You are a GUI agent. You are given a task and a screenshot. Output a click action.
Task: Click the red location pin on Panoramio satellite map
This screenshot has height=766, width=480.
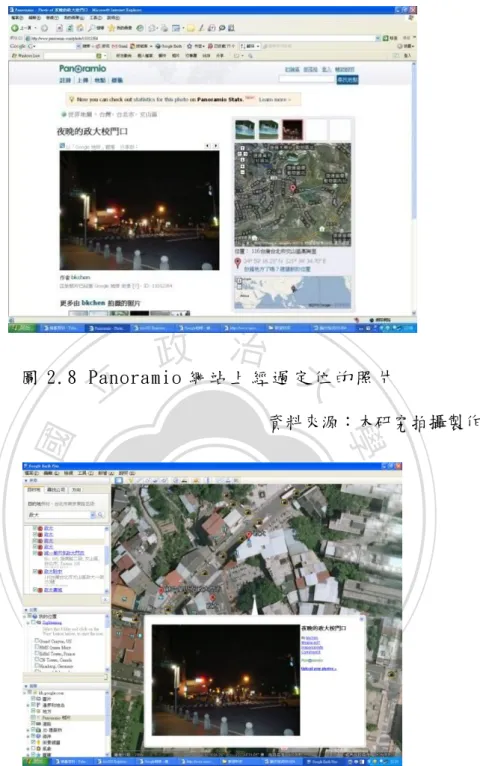coord(293,188)
